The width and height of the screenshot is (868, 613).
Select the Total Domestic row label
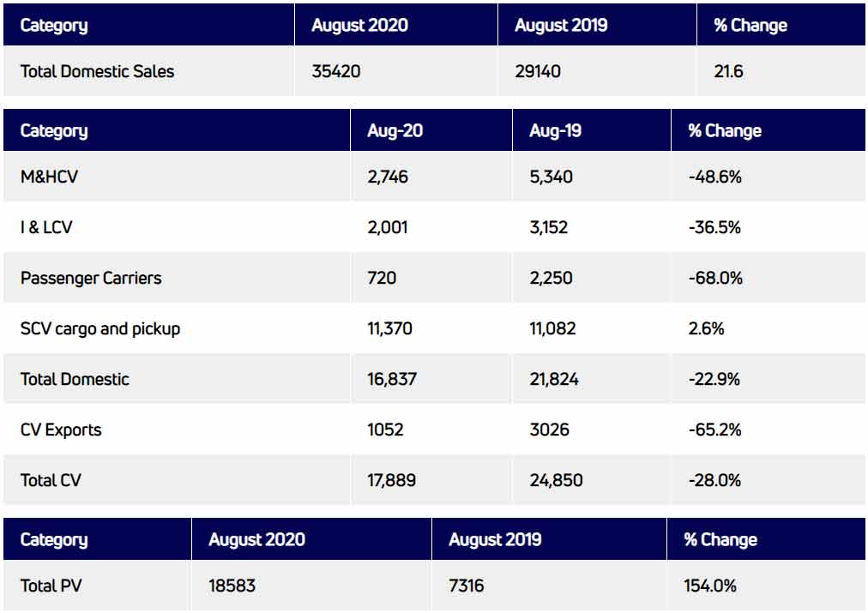[75, 379]
